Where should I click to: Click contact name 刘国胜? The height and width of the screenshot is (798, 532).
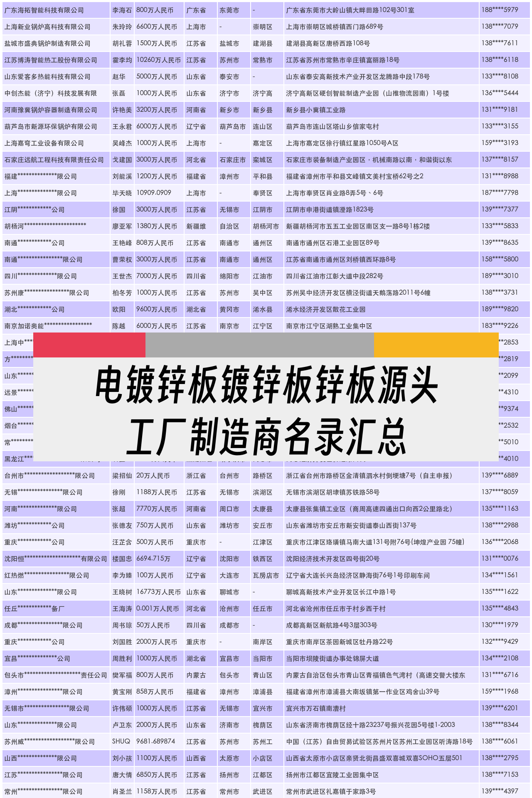122,642
